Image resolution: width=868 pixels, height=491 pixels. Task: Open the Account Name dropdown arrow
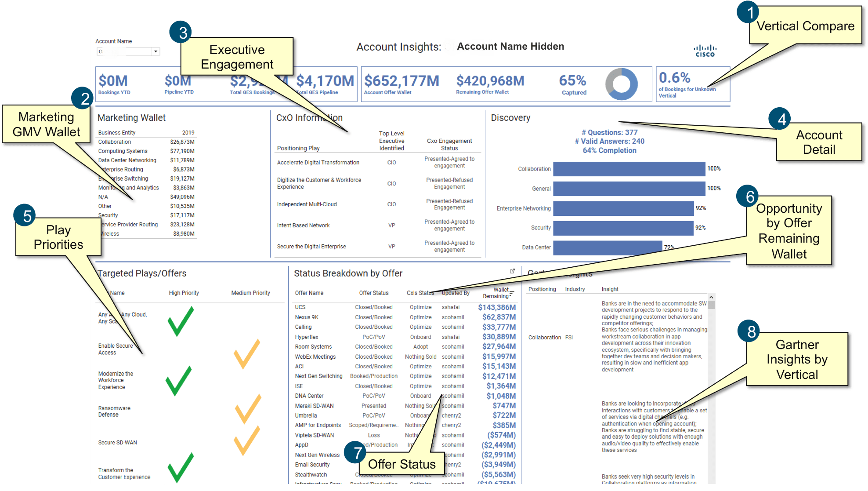pos(156,52)
